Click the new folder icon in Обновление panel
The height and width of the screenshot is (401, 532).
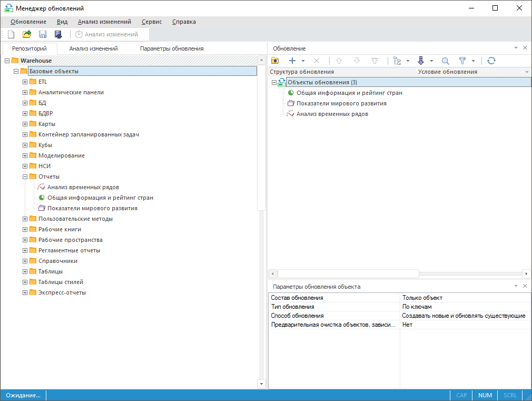(x=275, y=61)
